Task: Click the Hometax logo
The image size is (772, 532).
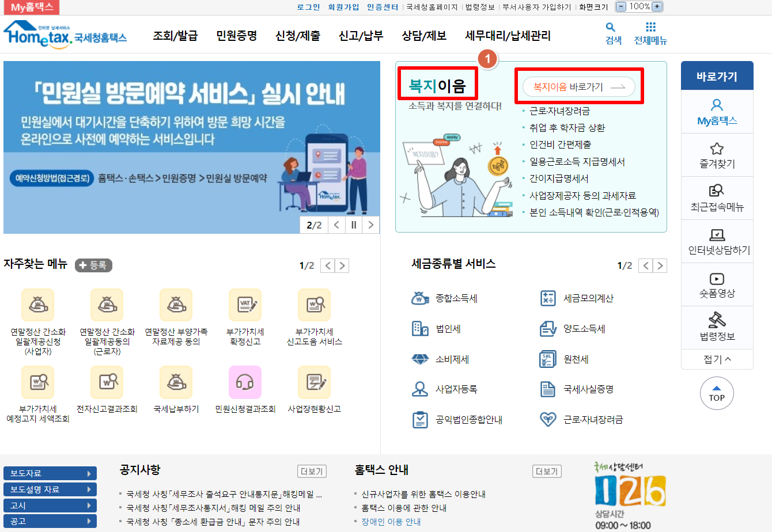Action: [65, 35]
